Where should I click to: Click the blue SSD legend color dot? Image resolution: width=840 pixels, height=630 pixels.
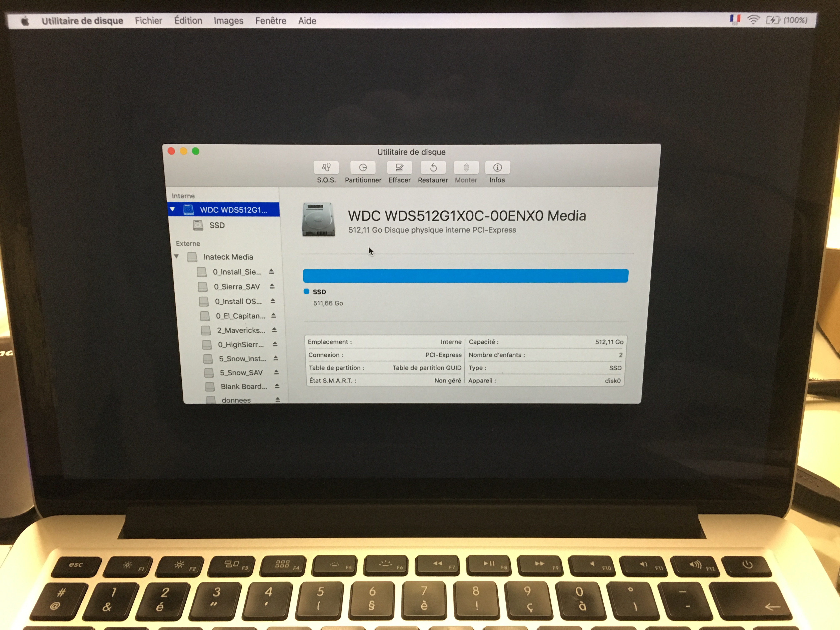[306, 291]
